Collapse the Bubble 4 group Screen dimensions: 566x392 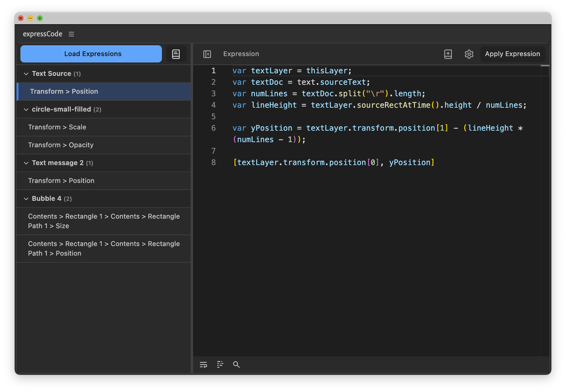point(26,199)
